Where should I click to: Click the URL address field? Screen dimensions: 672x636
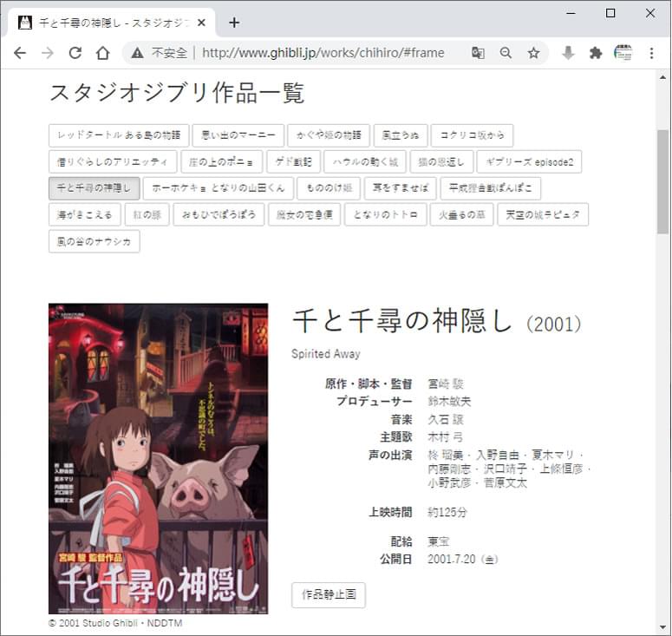point(323,53)
